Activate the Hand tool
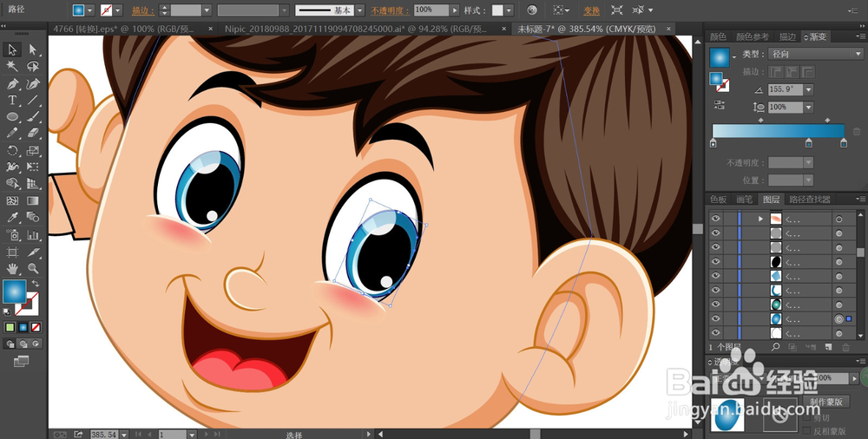The width and height of the screenshot is (868, 439). pyautogui.click(x=12, y=268)
